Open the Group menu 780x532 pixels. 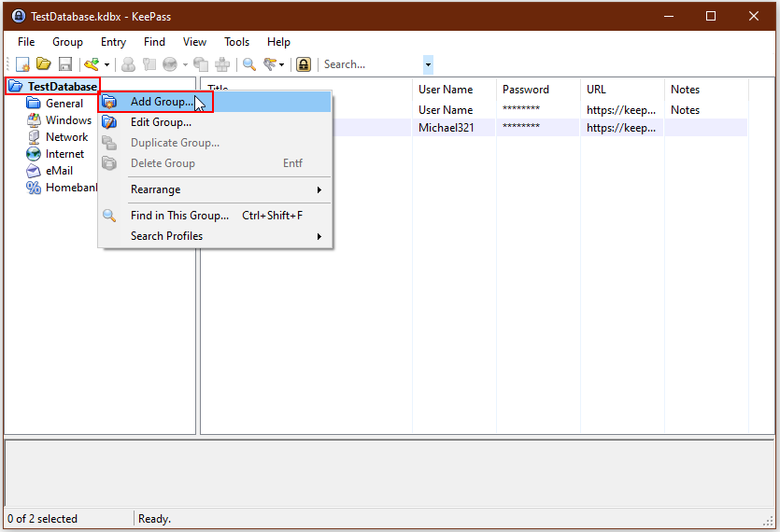[67, 42]
